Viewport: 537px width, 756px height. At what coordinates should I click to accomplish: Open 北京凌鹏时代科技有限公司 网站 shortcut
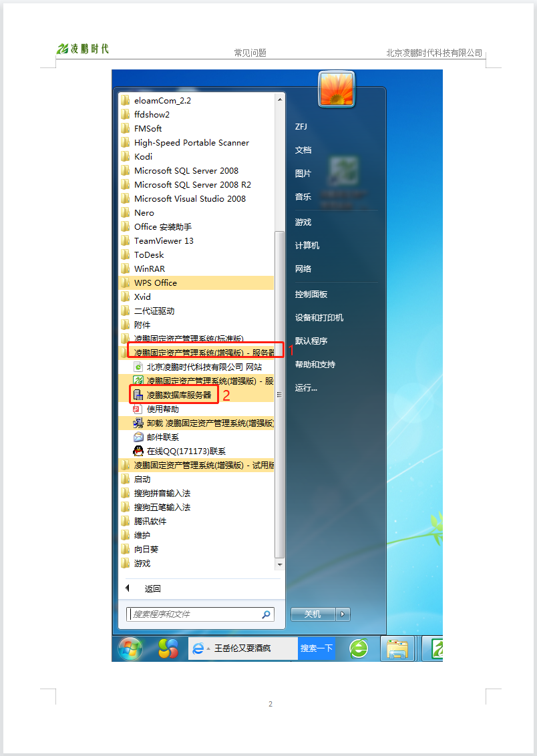pyautogui.click(x=196, y=367)
